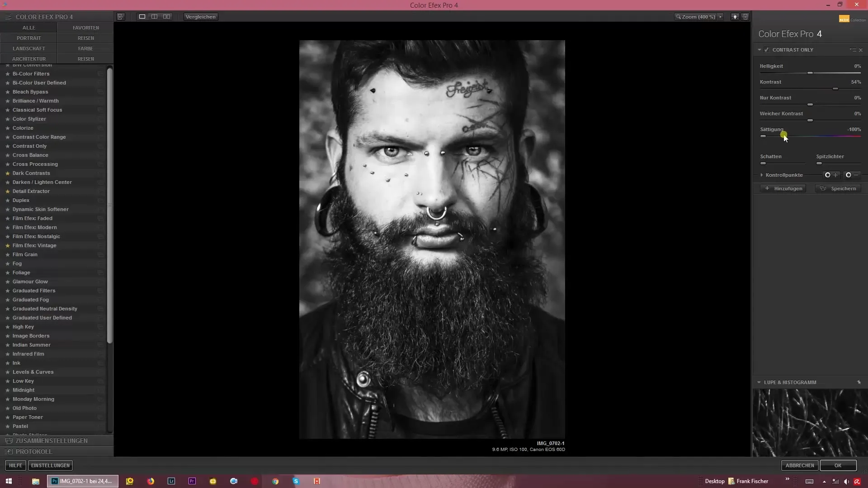Select the FAVORITEN category tab
Image resolution: width=868 pixels, height=488 pixels.
(x=85, y=28)
